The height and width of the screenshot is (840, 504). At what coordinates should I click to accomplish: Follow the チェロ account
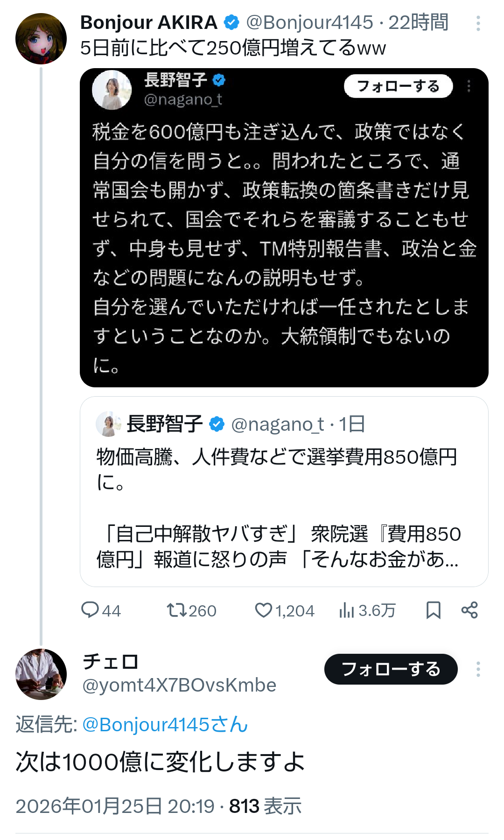pos(391,669)
